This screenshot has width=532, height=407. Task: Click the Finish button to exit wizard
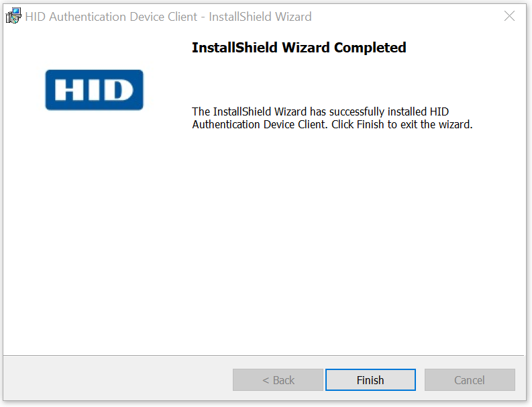tap(370, 380)
